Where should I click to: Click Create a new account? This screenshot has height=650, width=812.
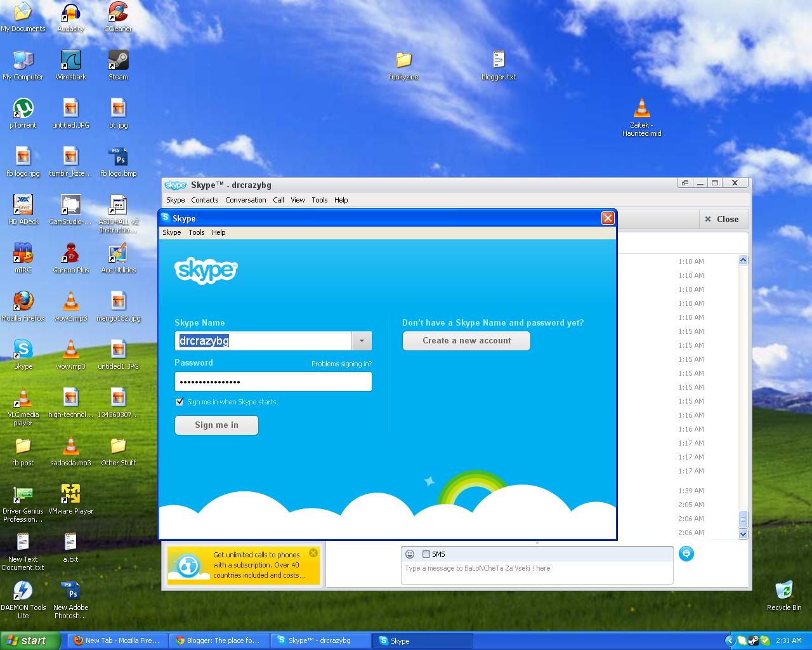pos(466,341)
